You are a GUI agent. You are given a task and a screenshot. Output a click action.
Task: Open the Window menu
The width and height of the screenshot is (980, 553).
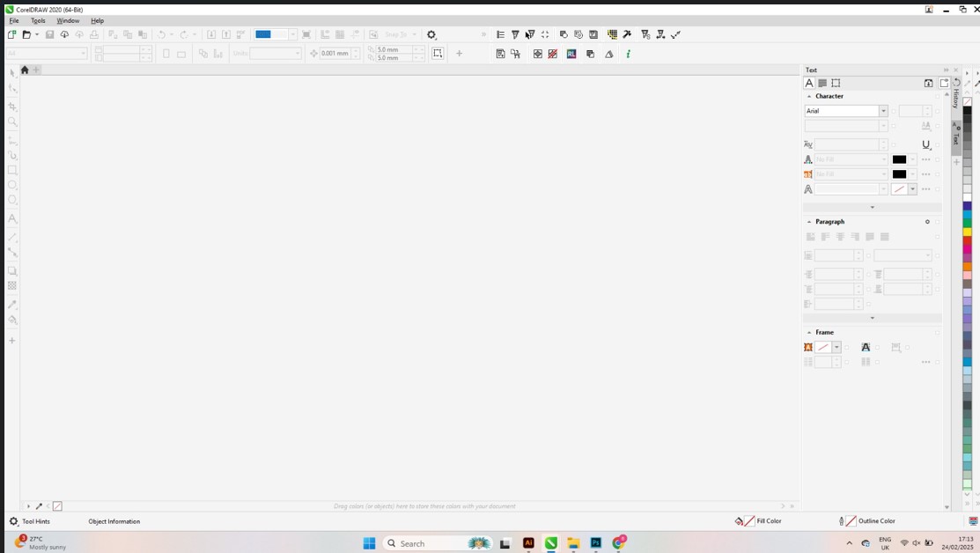(68, 20)
